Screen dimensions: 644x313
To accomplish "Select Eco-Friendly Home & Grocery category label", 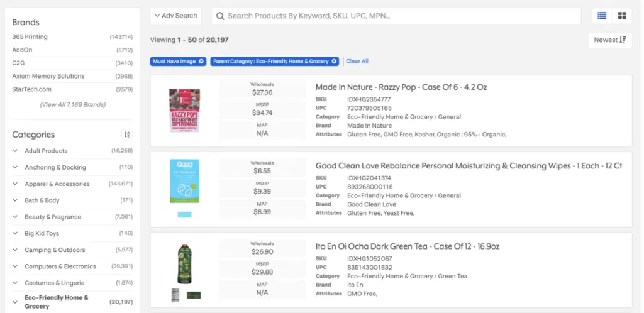I will pyautogui.click(x=56, y=302).
